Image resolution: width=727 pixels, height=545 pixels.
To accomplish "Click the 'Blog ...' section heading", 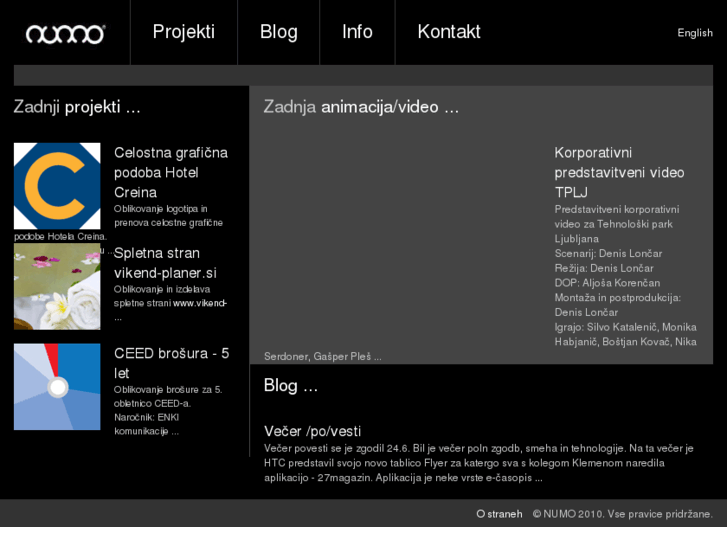I will click(x=291, y=385).
